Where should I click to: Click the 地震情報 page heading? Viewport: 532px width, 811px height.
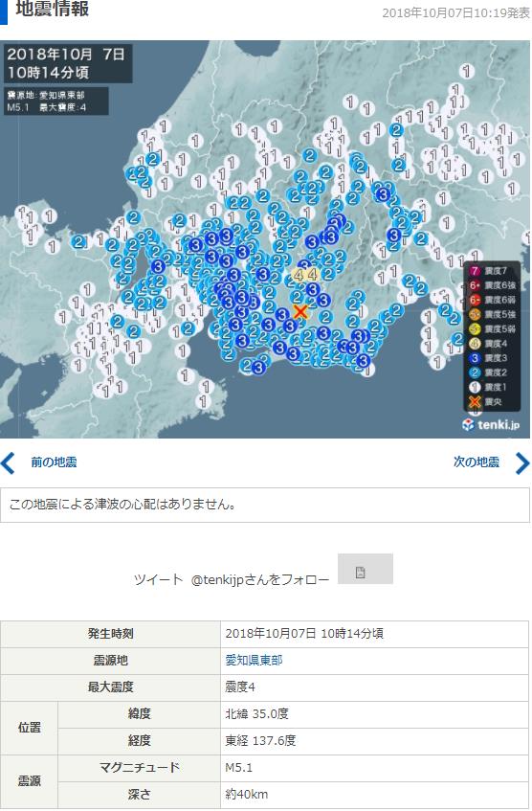coord(53,9)
